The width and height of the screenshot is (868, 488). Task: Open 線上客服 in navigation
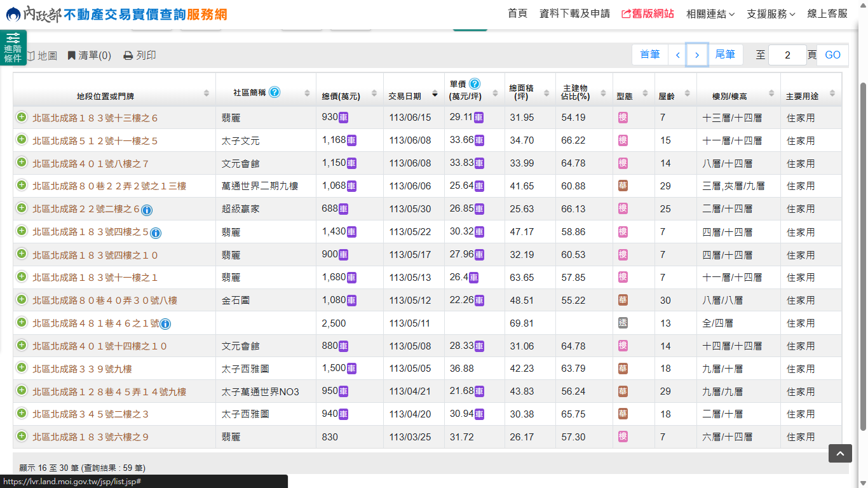pyautogui.click(x=827, y=13)
